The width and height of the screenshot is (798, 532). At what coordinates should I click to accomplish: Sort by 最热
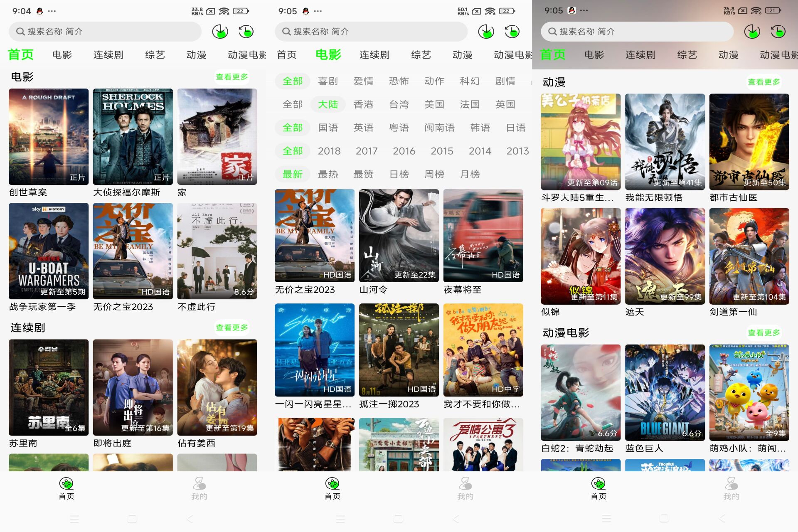328,174
